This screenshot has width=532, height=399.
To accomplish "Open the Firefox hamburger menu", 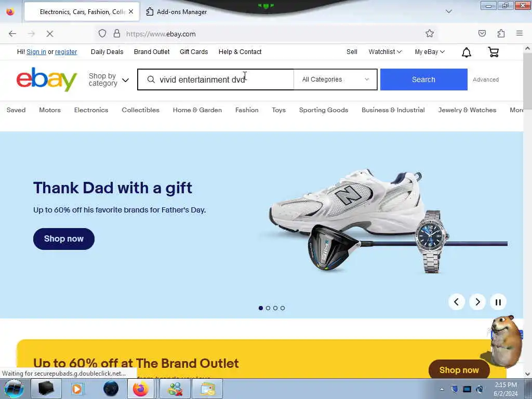I will (520, 33).
